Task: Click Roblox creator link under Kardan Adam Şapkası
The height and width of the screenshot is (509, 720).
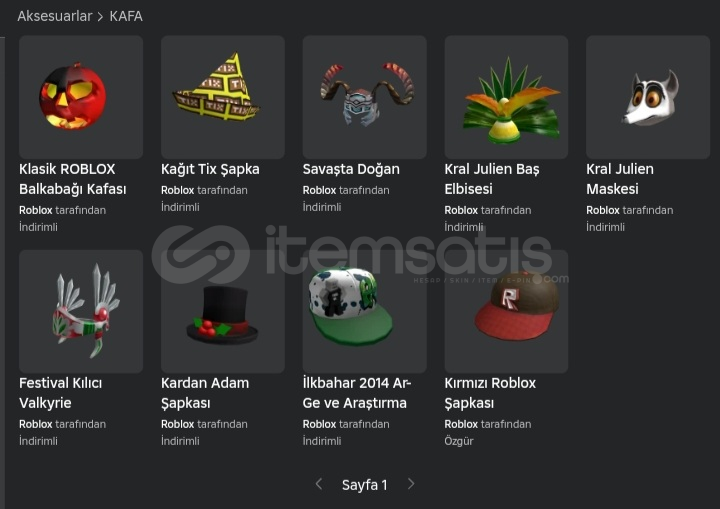Action: 178,424
